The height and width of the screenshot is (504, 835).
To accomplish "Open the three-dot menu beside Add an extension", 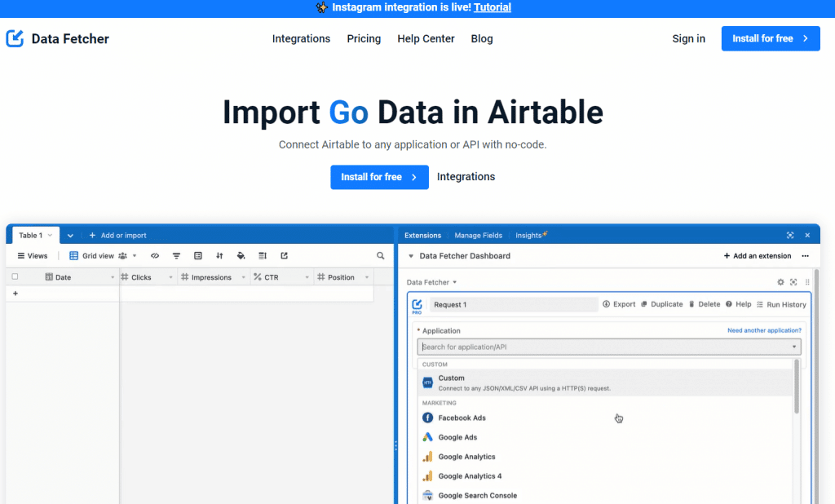I will pyautogui.click(x=805, y=256).
